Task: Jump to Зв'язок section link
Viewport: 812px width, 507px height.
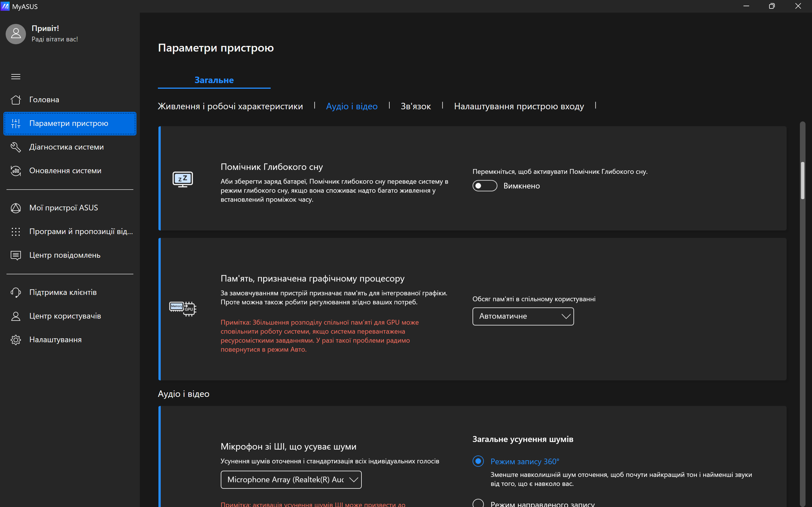Action: (x=415, y=106)
